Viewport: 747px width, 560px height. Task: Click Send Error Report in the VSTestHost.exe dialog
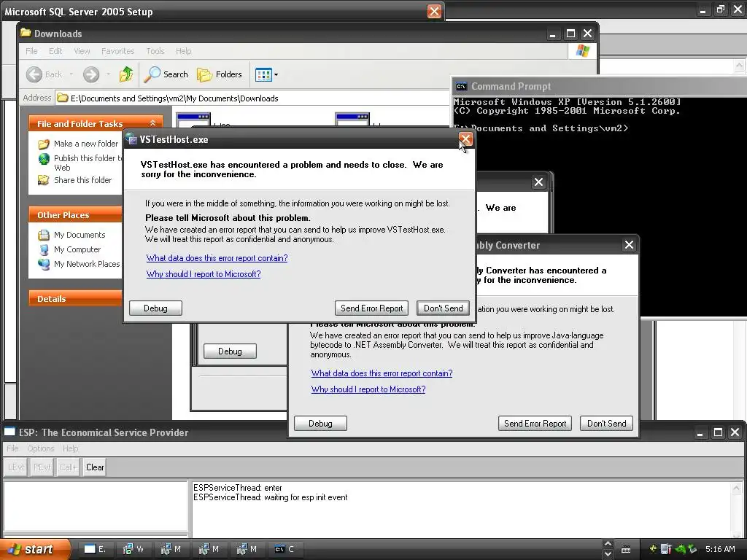point(371,308)
